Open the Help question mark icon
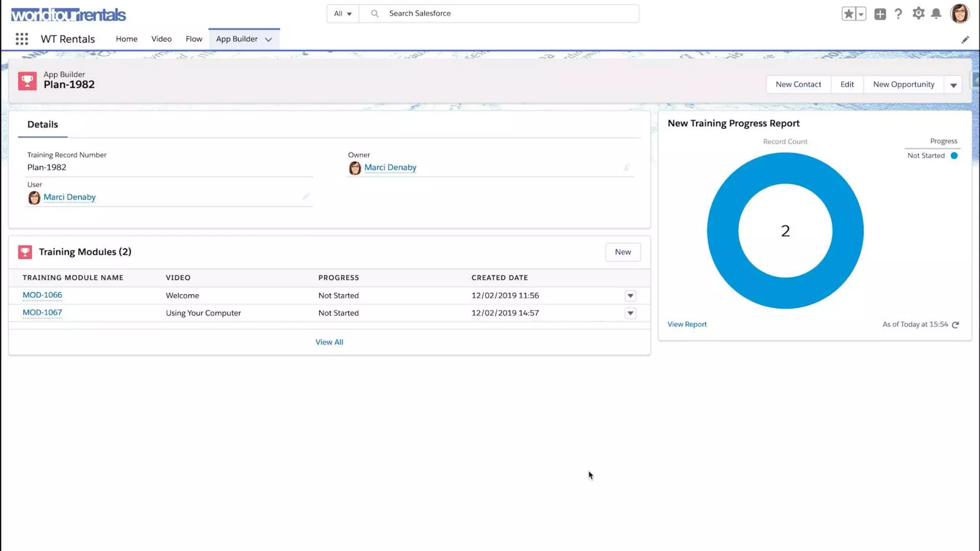The image size is (980, 551). coord(898,14)
